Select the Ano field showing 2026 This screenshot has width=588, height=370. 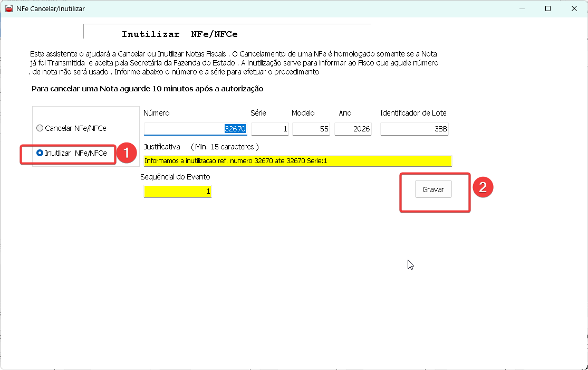pos(353,129)
